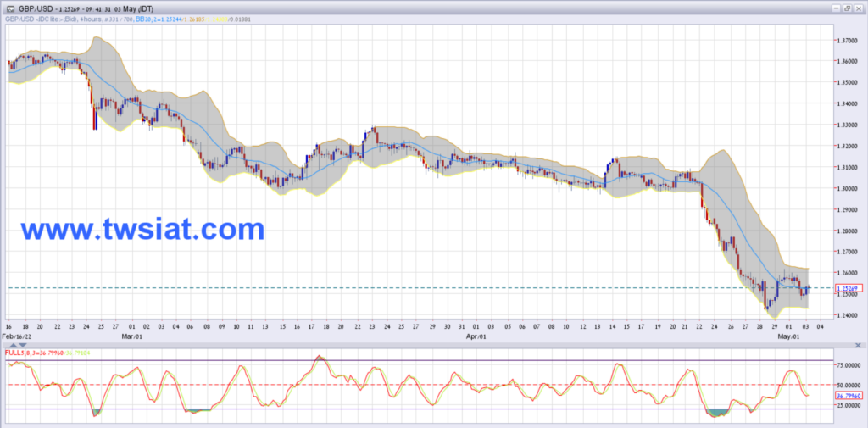Collapse the indicator pane with up arrow
Viewport: 868px width, 428px height.
(x=14, y=346)
